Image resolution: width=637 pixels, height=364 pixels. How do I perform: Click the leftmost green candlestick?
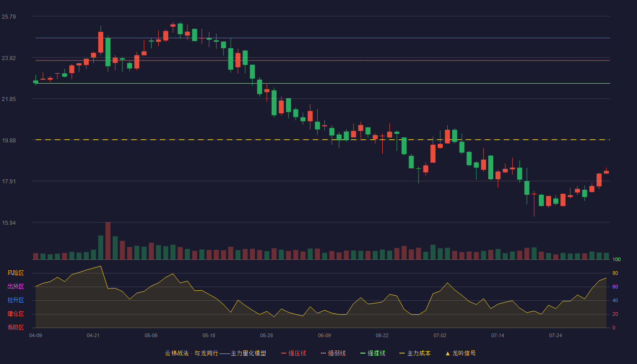tap(35, 81)
